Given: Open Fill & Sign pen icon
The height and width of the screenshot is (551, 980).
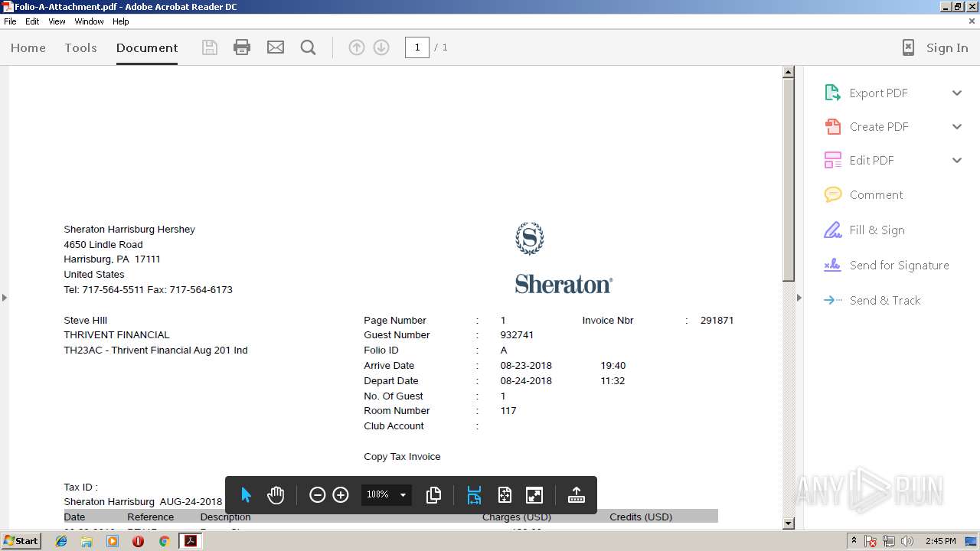Looking at the screenshot, I should click(832, 230).
